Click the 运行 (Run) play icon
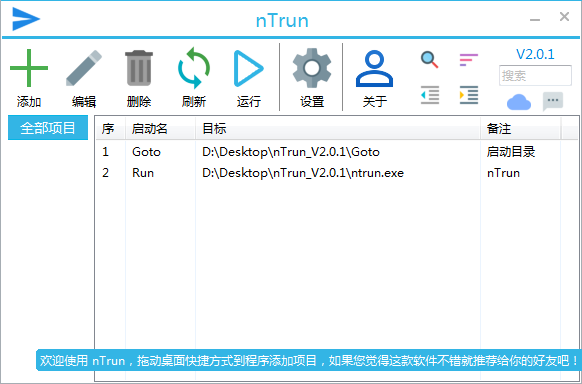 [248, 69]
